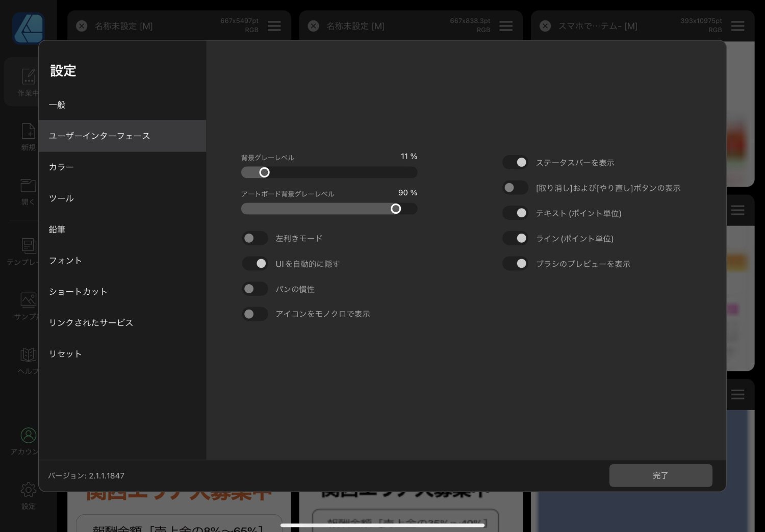Close the スマホで…テム- [M] document
Screen dimensions: 765x532
(545, 26)
